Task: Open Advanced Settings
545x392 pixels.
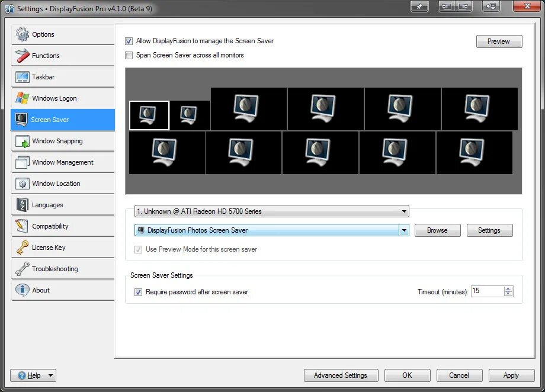Action: click(341, 375)
